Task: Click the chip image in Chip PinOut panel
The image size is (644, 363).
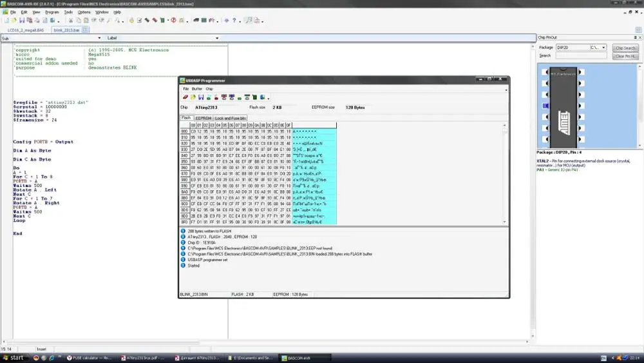Action: point(563,107)
